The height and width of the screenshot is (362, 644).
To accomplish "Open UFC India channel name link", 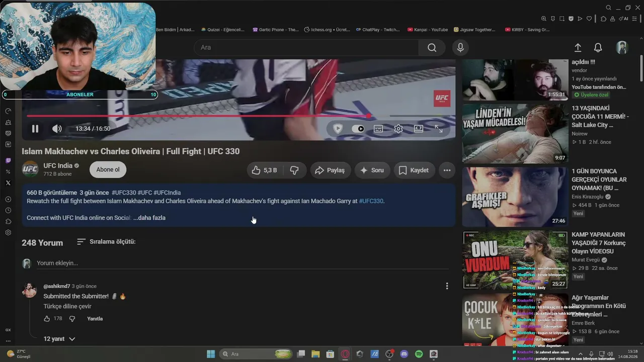I will 58,166.
